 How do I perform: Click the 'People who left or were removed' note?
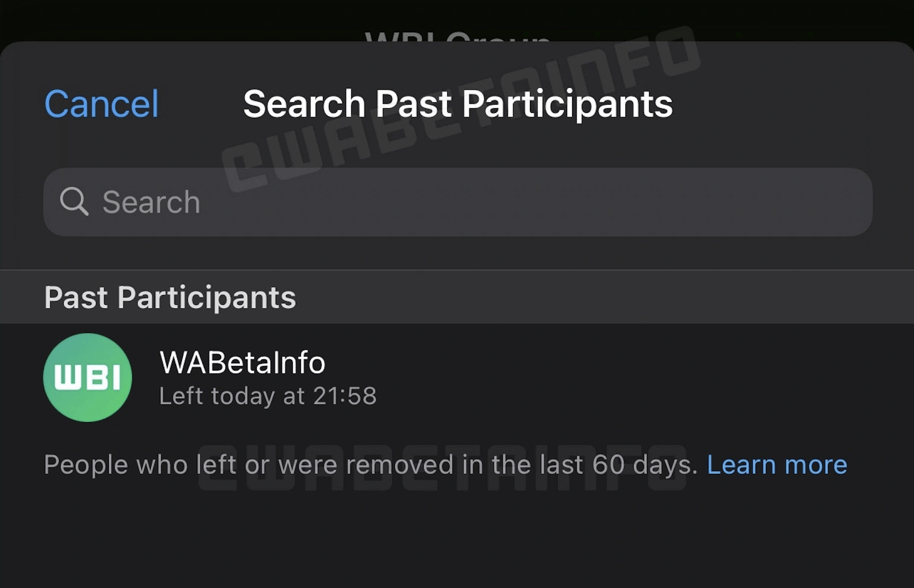[370, 465]
